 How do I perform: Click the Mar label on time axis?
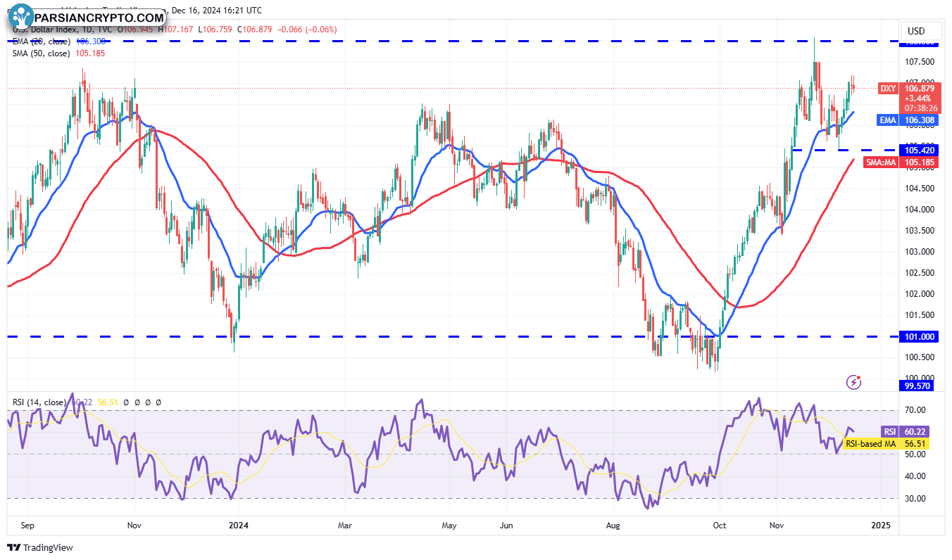click(345, 526)
